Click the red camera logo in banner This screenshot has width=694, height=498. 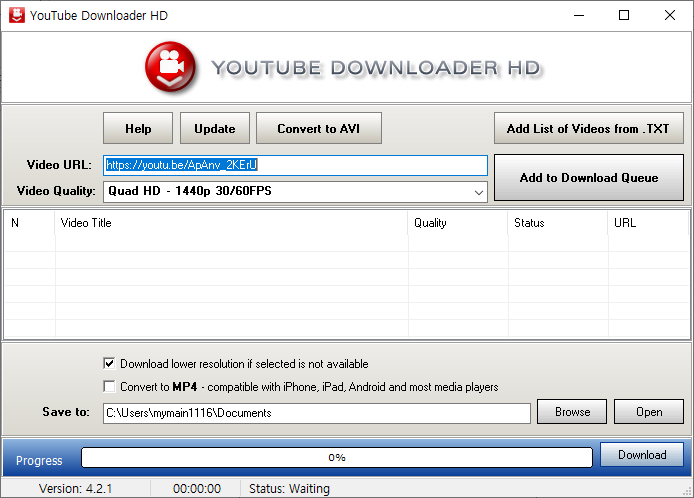170,67
